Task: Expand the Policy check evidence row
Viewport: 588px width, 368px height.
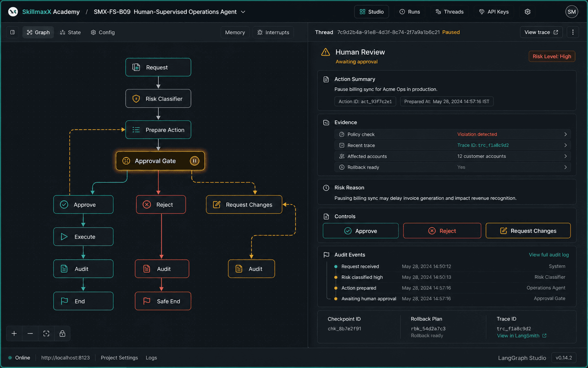Action: [x=452, y=134]
